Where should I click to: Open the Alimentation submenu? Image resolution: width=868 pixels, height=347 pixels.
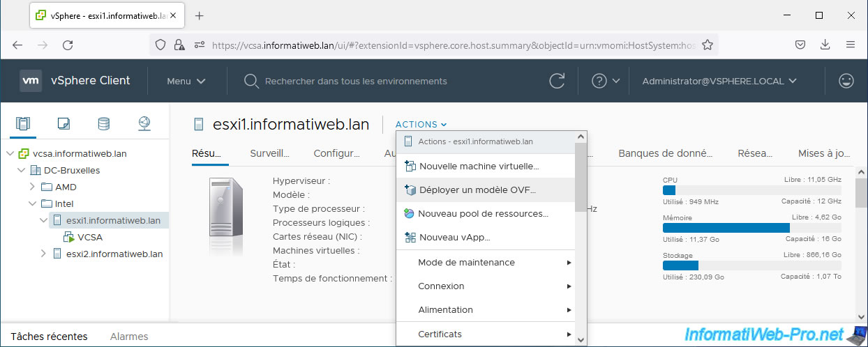coord(485,309)
